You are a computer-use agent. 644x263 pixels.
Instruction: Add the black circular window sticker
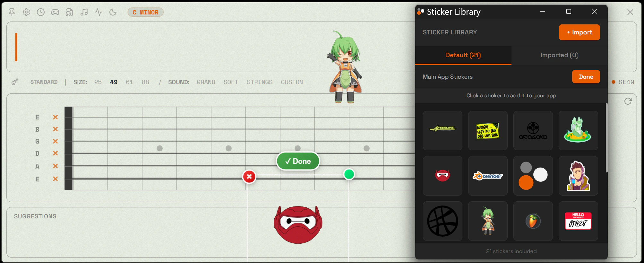442,221
